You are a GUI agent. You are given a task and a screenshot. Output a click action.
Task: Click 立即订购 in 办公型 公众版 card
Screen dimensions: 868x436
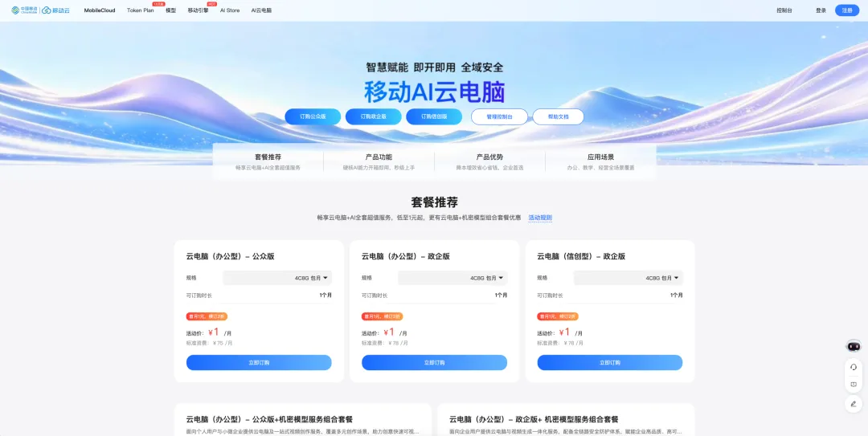point(259,362)
